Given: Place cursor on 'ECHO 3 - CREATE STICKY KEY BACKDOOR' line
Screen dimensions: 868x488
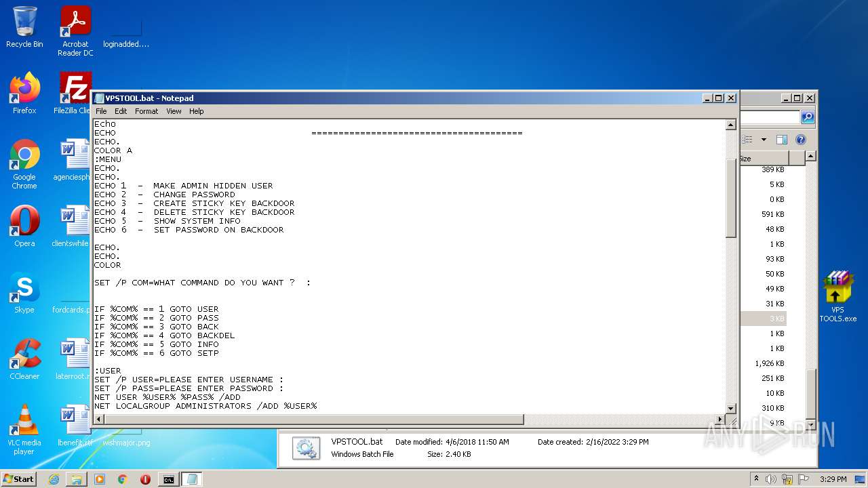Looking at the screenshot, I should [195, 203].
